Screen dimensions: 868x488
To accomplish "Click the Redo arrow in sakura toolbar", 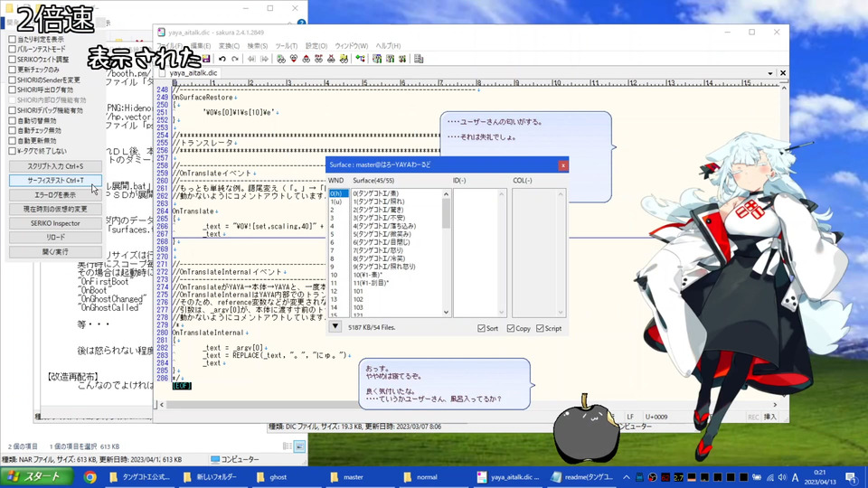I will point(235,59).
